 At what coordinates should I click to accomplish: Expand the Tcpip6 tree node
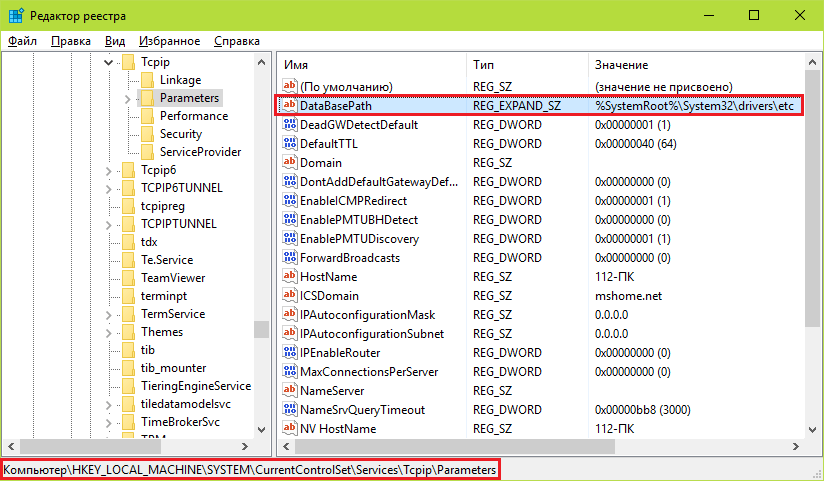point(109,170)
